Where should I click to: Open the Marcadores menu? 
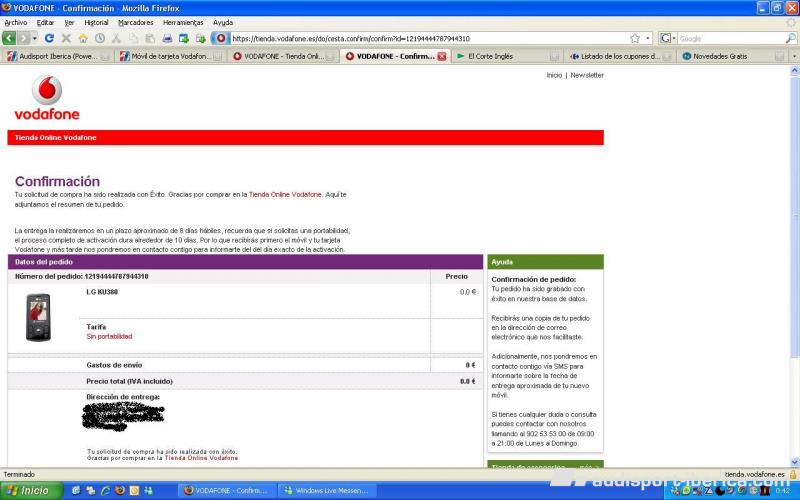click(x=136, y=22)
